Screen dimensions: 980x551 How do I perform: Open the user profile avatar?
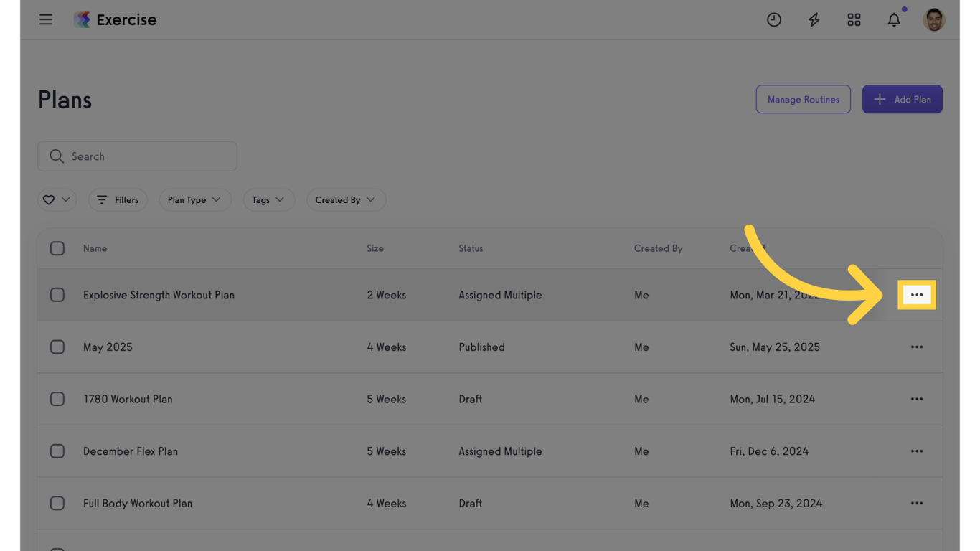point(933,20)
